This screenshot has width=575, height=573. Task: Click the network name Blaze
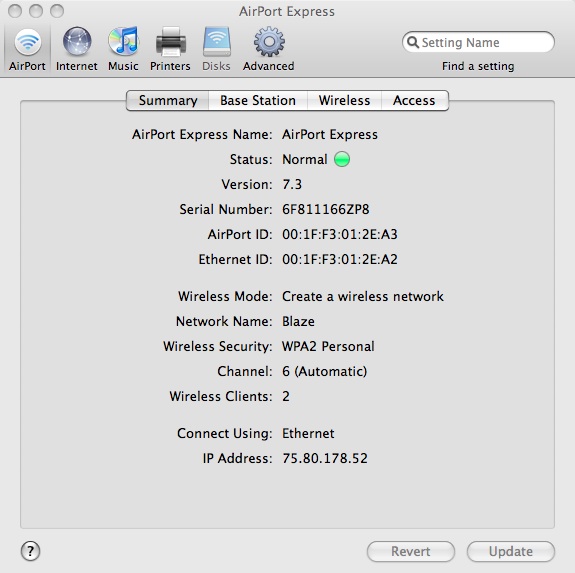pos(298,322)
